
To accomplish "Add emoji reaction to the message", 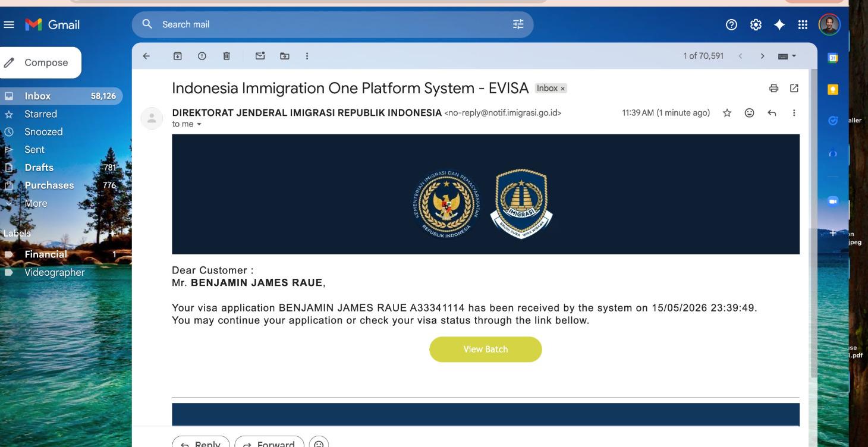I will coord(749,112).
